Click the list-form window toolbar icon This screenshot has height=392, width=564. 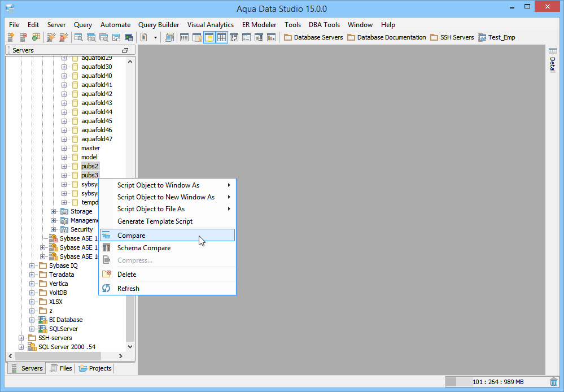(246, 37)
